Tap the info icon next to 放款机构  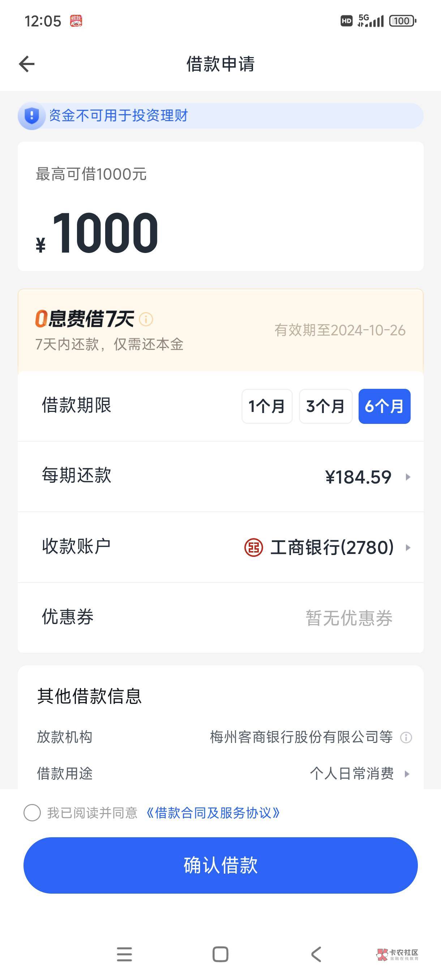(406, 738)
